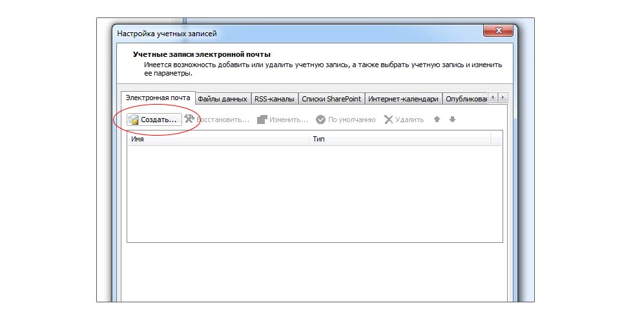Open the RSS-каналы tab
644x323 pixels.
[274, 99]
